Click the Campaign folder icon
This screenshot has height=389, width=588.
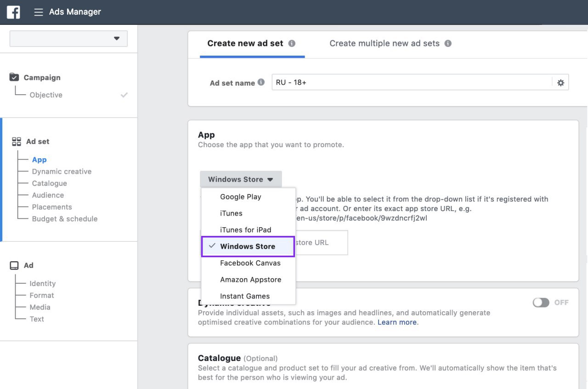[14, 77]
